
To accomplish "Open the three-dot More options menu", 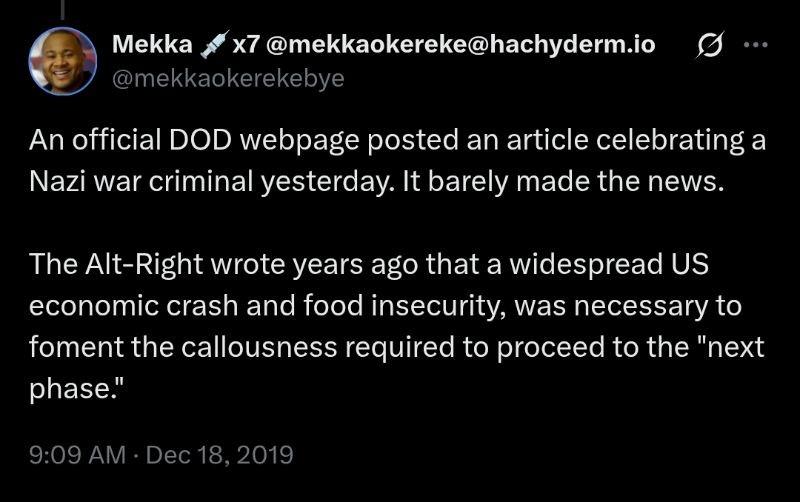I will (757, 46).
